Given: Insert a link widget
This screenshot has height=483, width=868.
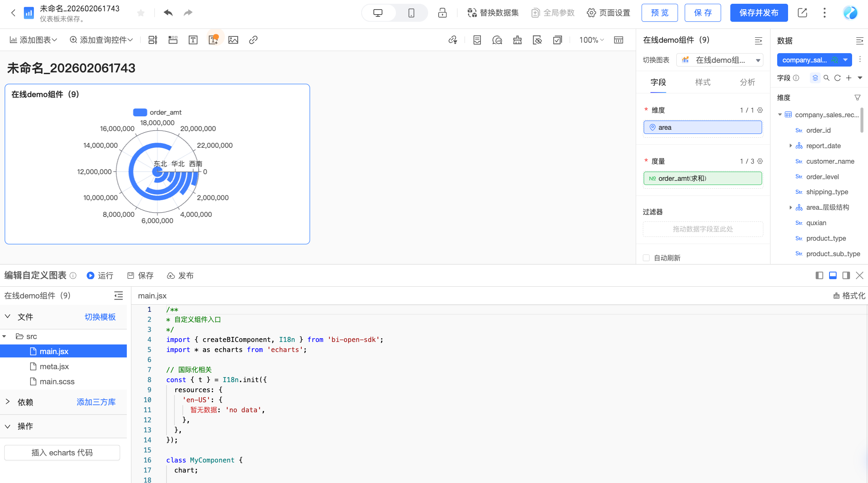Looking at the screenshot, I should [x=253, y=40].
